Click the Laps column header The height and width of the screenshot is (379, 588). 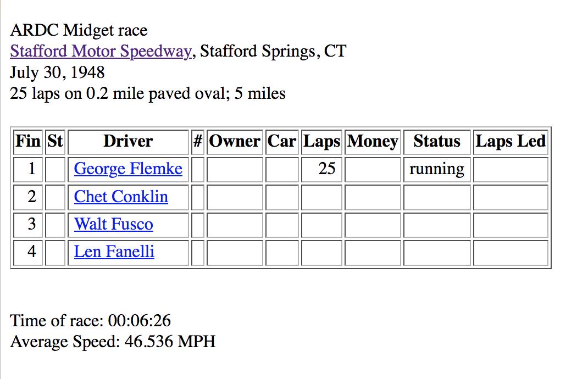pos(321,142)
